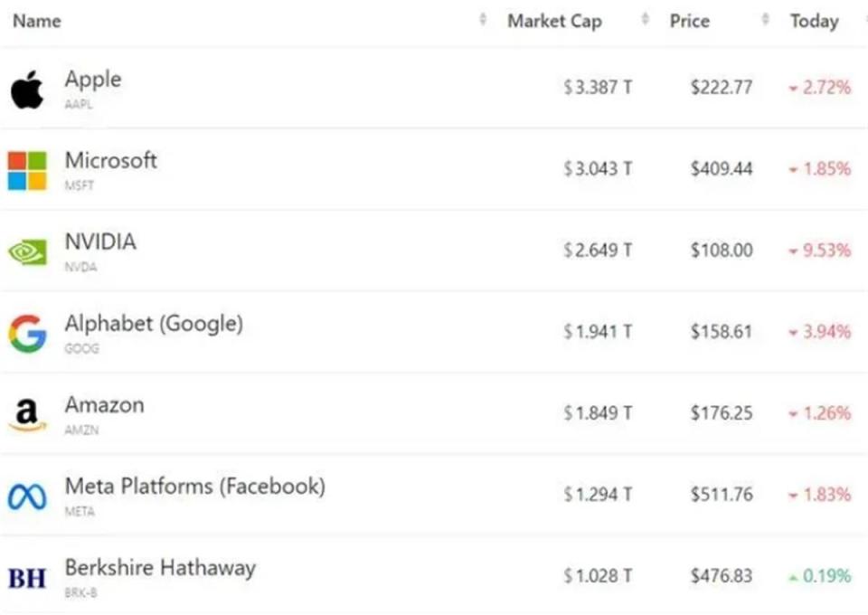This screenshot has width=868, height=615.
Task: Sort using arrows beside Name header
Action: (483, 20)
